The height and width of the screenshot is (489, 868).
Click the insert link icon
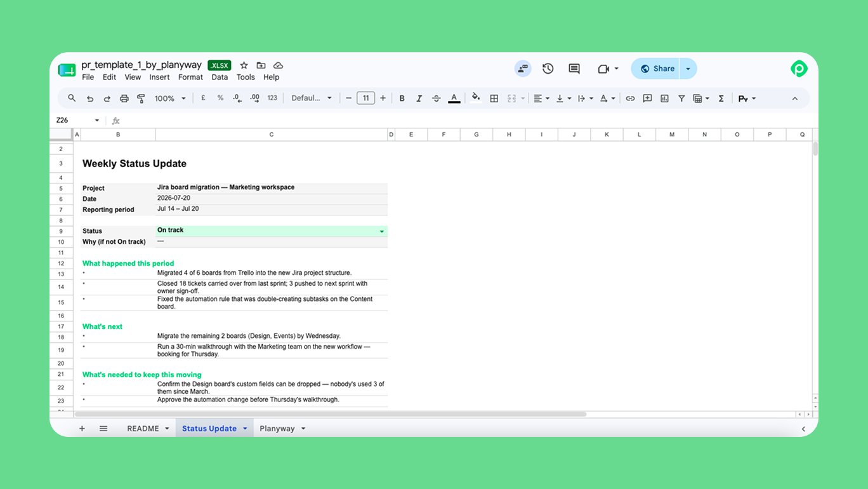coord(630,98)
